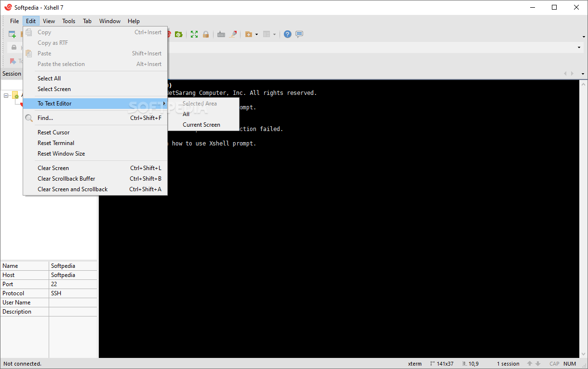This screenshot has width=588, height=369.
Task: Open the keyboard mapping toolbar icon
Action: pyautogui.click(x=221, y=34)
